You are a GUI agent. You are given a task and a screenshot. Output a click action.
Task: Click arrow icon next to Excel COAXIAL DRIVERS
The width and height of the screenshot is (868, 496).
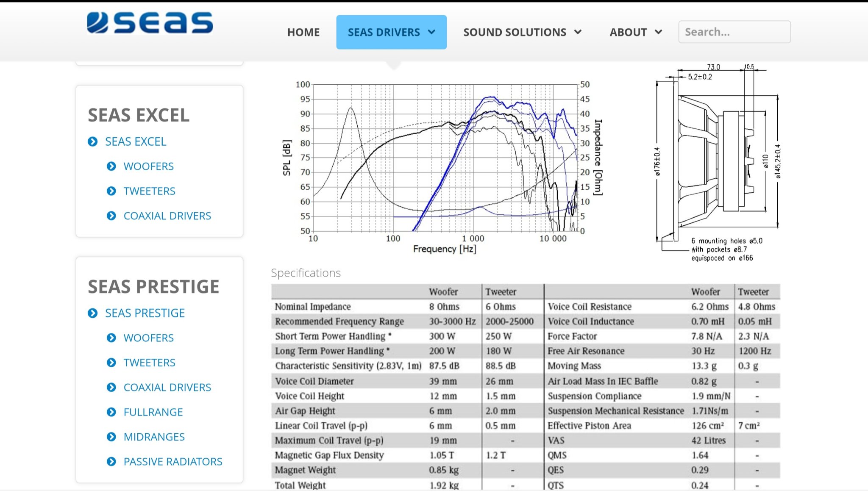pyautogui.click(x=111, y=216)
